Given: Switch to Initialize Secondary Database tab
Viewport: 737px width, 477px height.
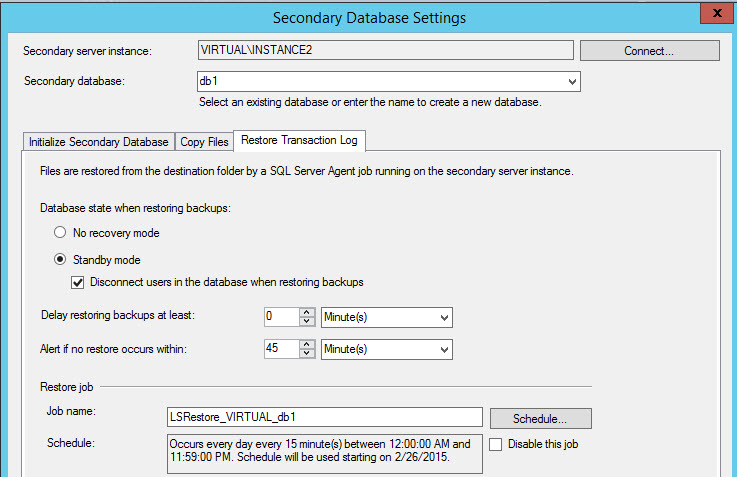Looking at the screenshot, I should [98, 142].
